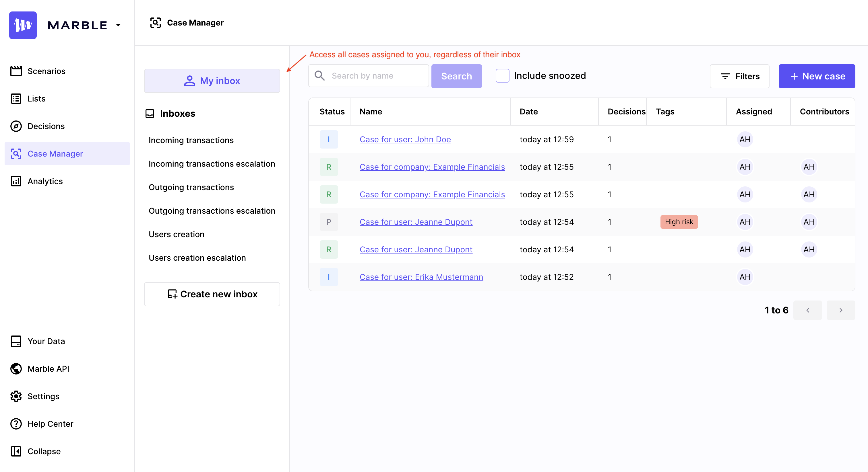This screenshot has width=868, height=472.
Task: Go to previous page of cases
Action: [x=807, y=310]
